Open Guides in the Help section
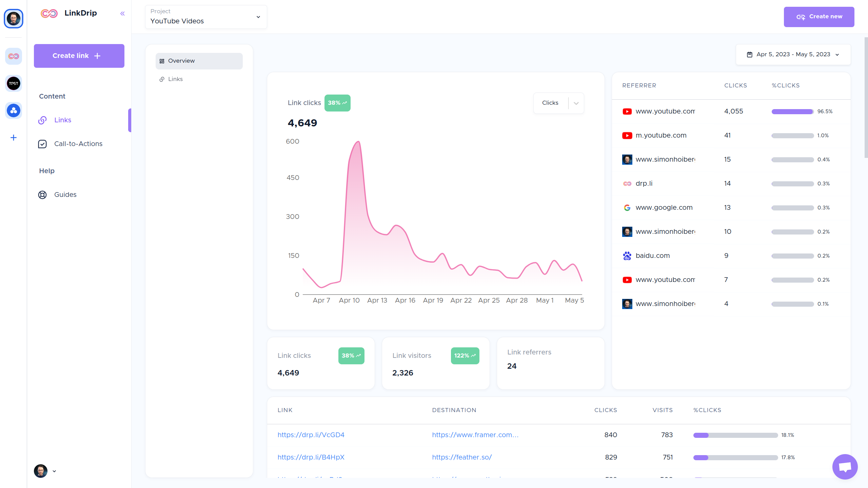The width and height of the screenshot is (868, 488). [65, 195]
